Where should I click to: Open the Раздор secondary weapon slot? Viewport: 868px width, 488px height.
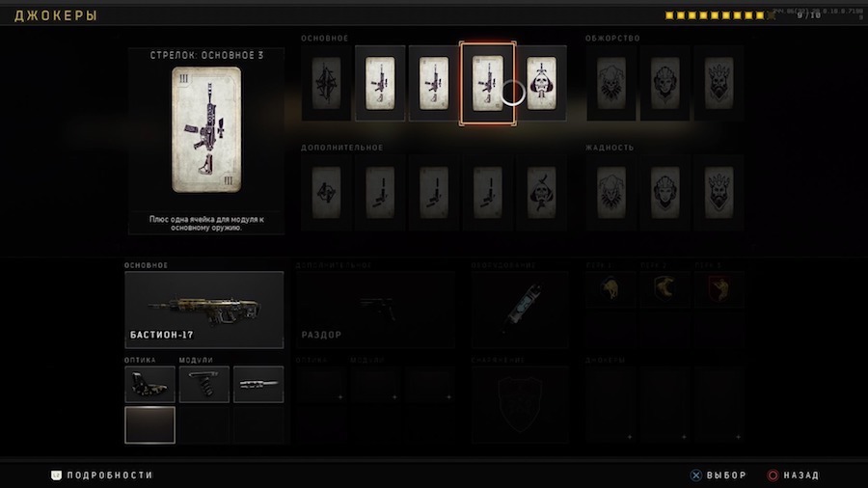(x=375, y=310)
